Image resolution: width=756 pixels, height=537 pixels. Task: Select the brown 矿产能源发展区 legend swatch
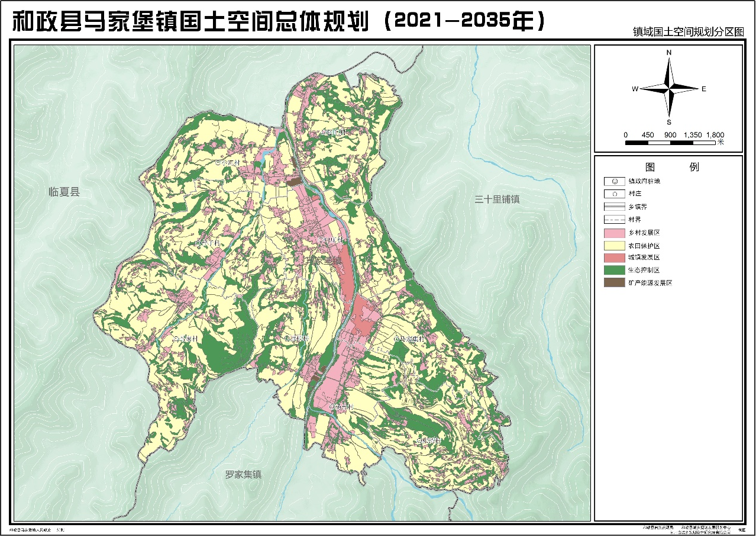pyautogui.click(x=615, y=283)
